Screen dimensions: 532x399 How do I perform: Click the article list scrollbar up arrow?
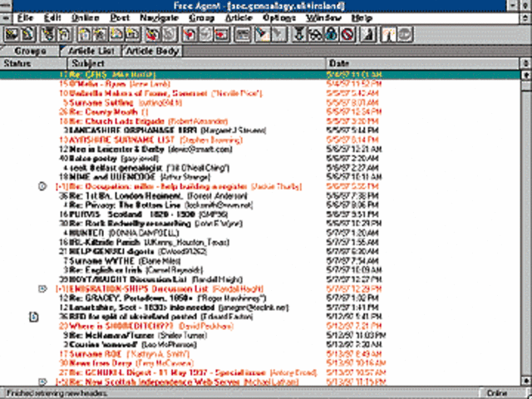525,75
